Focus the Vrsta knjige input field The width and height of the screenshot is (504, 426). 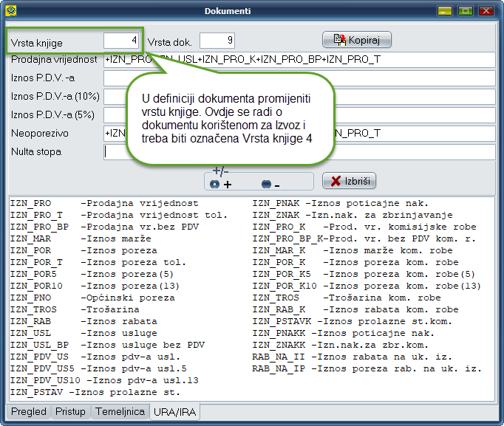tap(120, 40)
